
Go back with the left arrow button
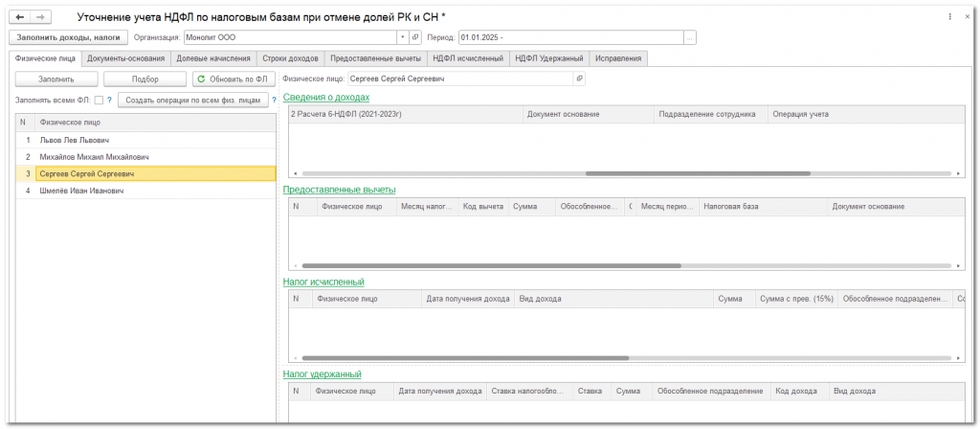coord(20,17)
